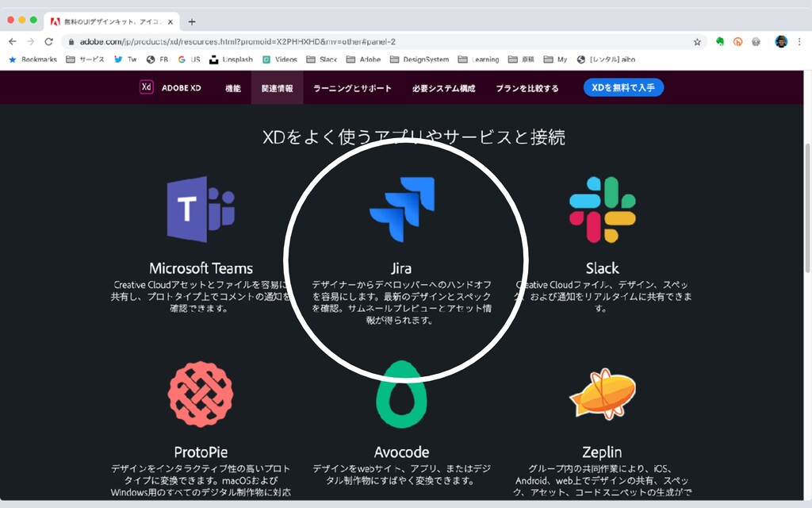Expand the Adobe bookmarks folder
812x508 pixels.
(x=363, y=60)
